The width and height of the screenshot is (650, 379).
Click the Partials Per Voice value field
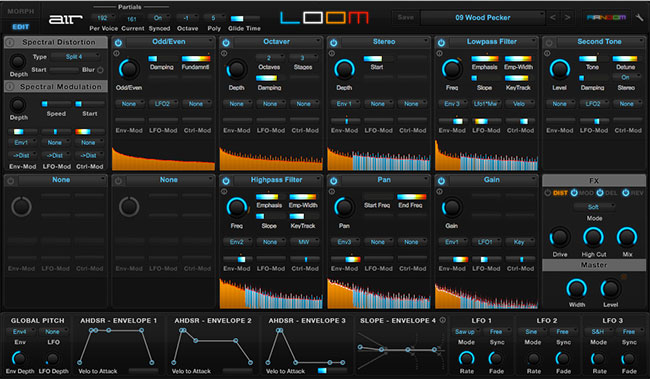click(x=102, y=18)
